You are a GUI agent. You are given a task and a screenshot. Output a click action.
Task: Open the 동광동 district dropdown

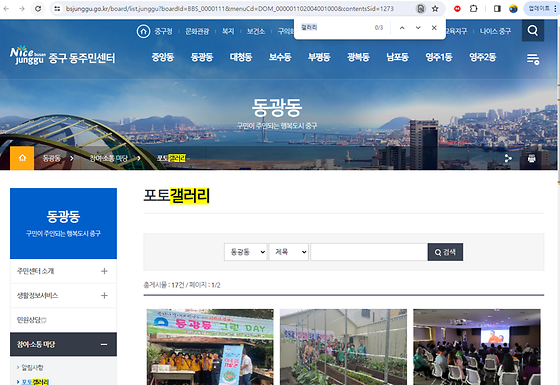click(245, 252)
